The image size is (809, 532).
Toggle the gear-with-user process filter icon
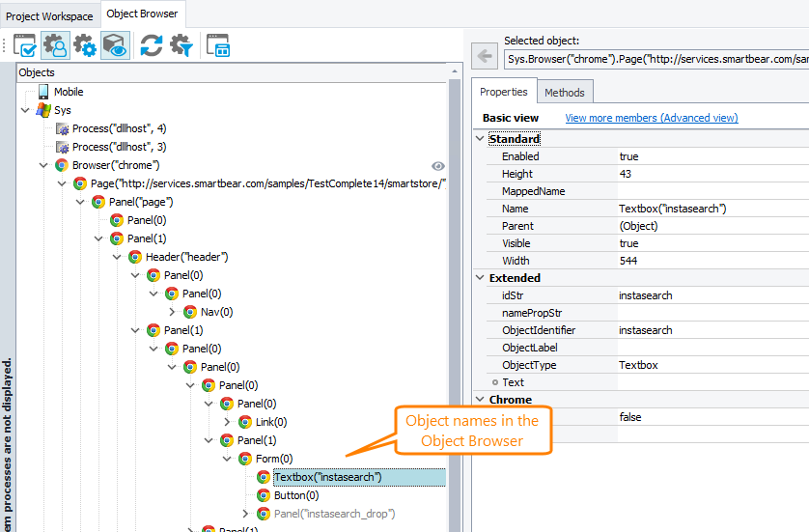(x=55, y=45)
